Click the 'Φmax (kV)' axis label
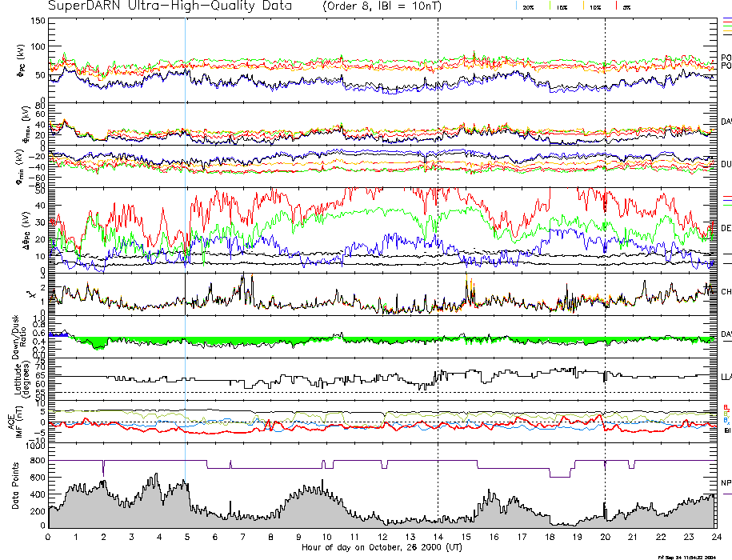The height and width of the screenshot is (560, 732). (x=25, y=124)
